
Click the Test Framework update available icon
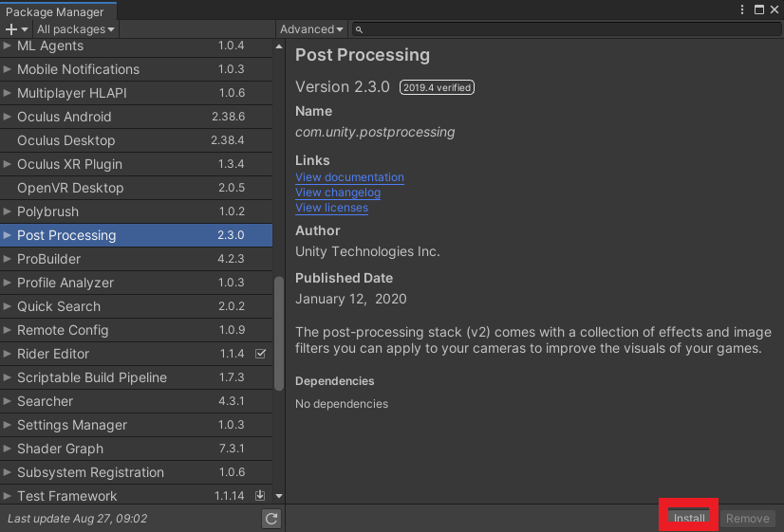tap(261, 496)
